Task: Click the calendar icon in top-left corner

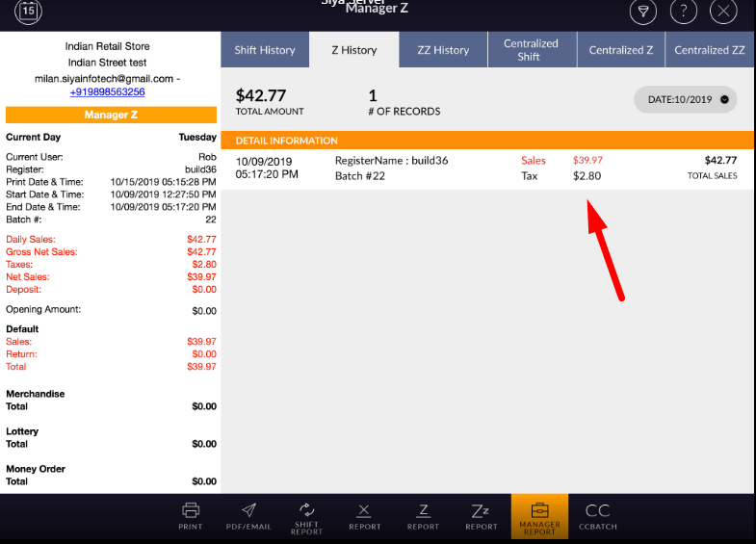Action: pyautogui.click(x=29, y=12)
